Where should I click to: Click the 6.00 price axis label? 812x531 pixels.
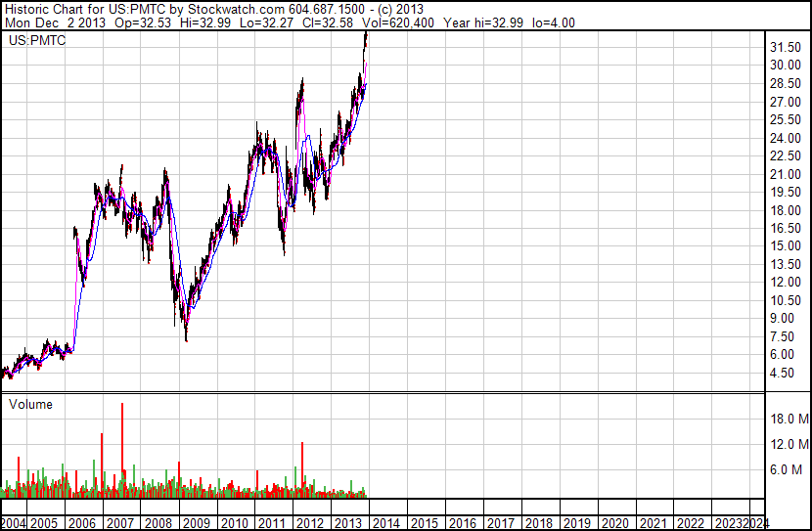pos(782,355)
